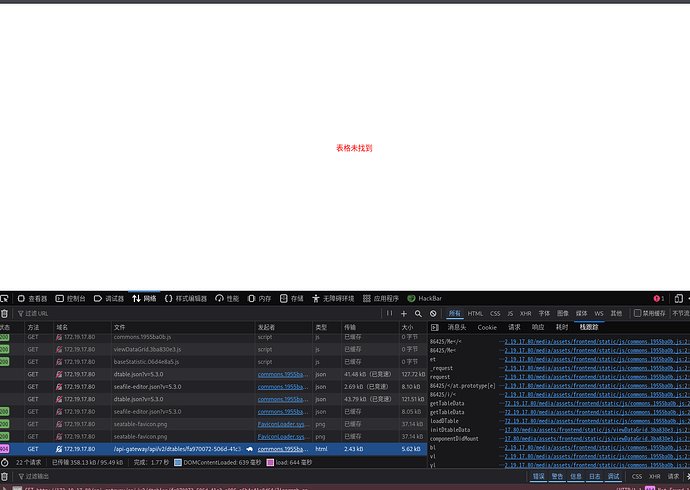Switch to the 控制台 devtools tab
Image resolution: width=690 pixels, height=490 pixels.
coord(70,299)
